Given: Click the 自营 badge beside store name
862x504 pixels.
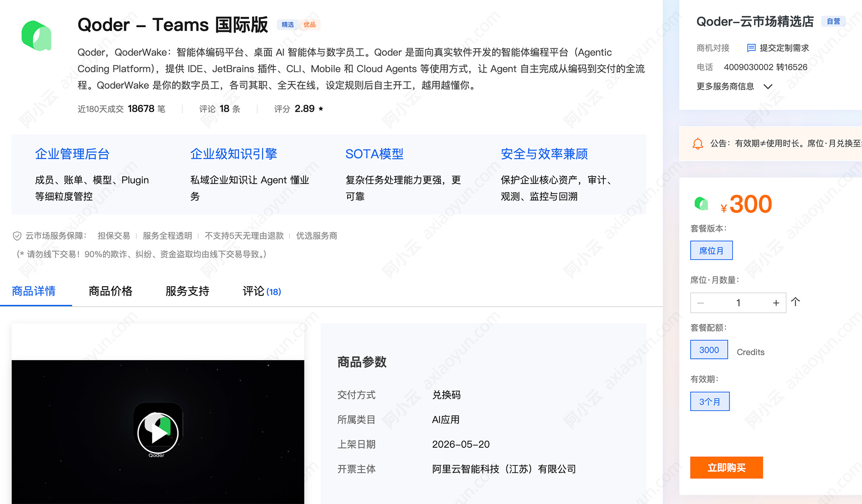Looking at the screenshot, I should (x=833, y=21).
